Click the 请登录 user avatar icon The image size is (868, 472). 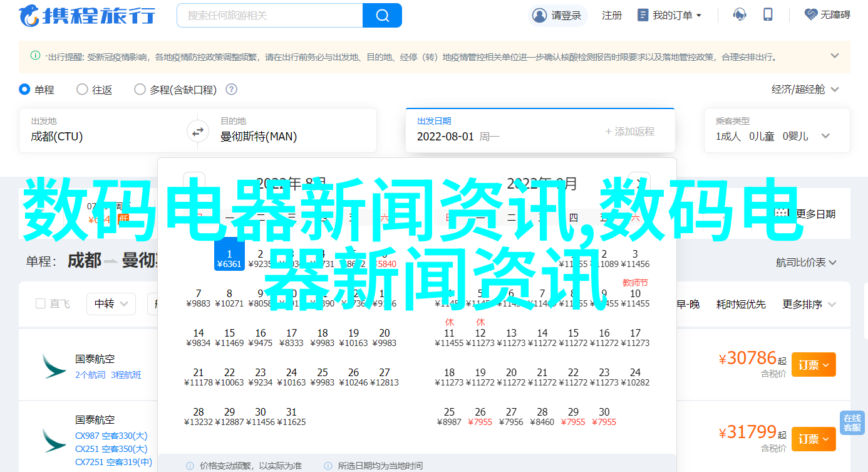[x=539, y=15]
